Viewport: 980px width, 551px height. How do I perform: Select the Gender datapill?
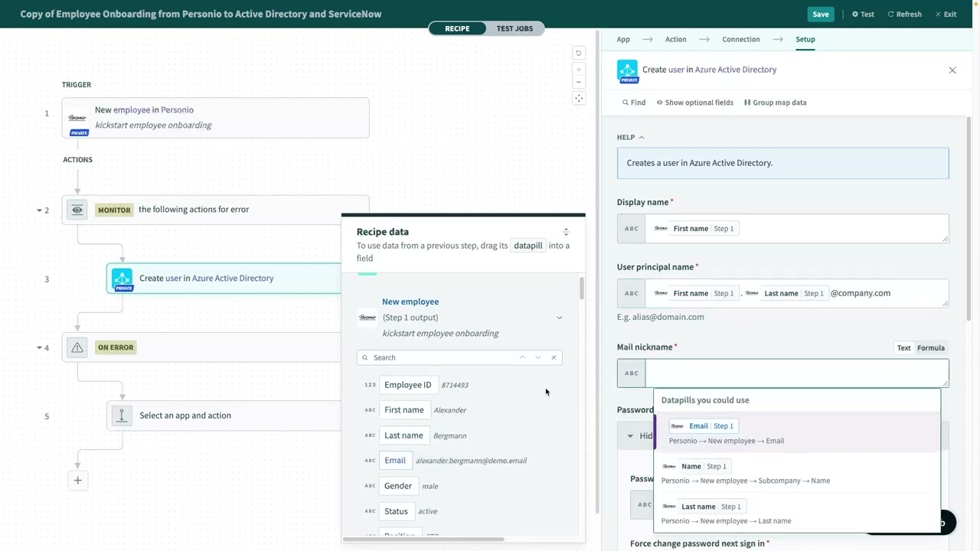pos(397,486)
